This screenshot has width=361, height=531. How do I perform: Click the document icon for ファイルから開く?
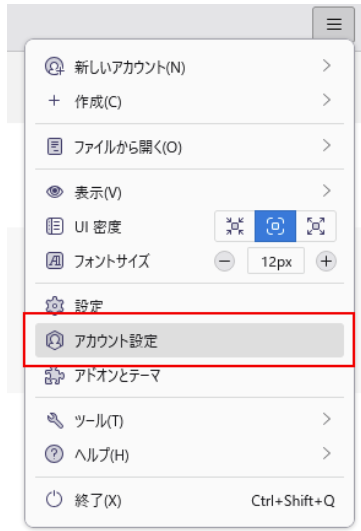pyautogui.click(x=54, y=146)
